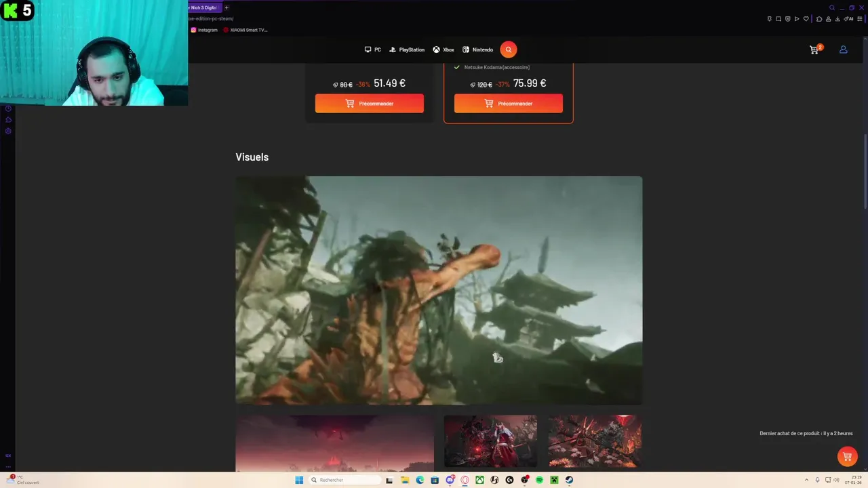868x488 pixels.
Task: Open the Nintendo category
Action: pyautogui.click(x=477, y=49)
